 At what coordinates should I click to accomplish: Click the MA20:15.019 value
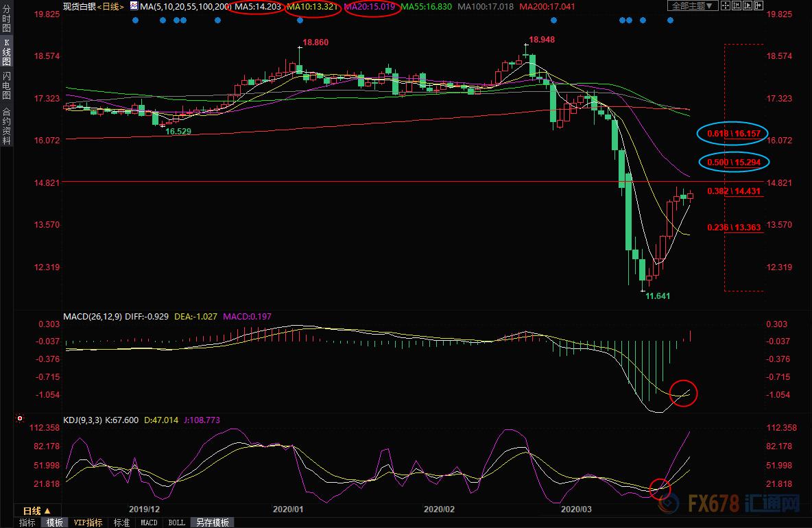(370, 7)
